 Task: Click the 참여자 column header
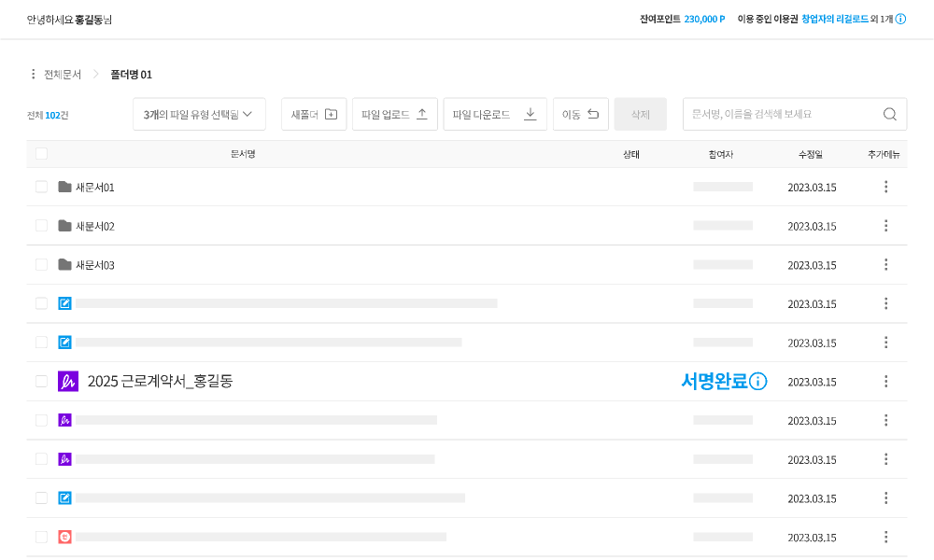(x=721, y=154)
